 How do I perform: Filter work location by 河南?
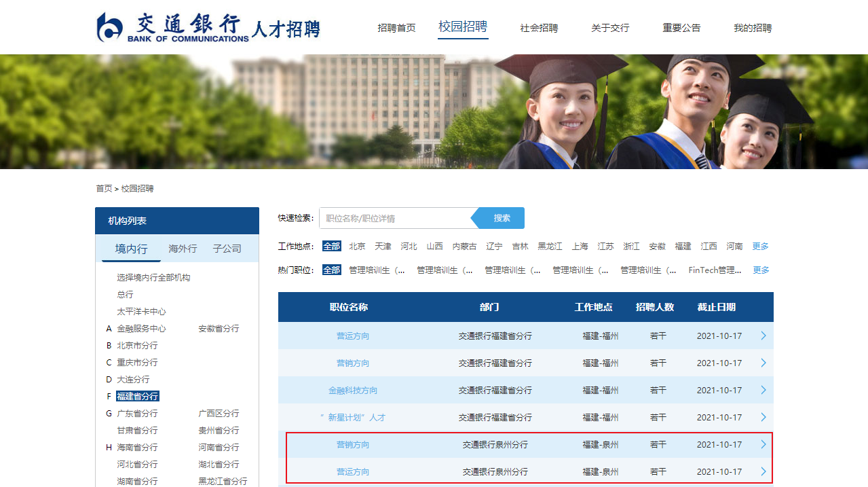(735, 246)
